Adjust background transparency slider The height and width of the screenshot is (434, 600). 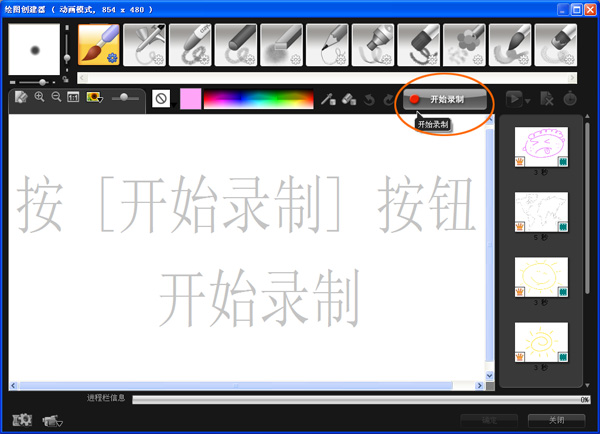coord(125,98)
